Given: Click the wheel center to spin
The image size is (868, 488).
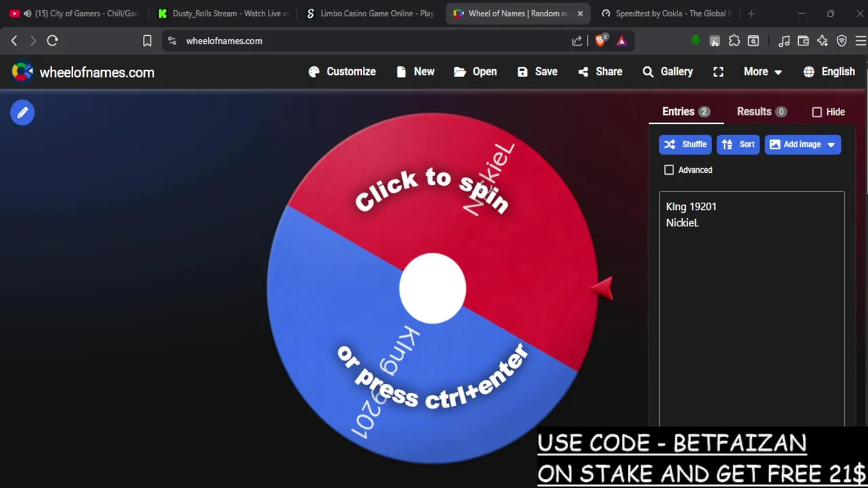Looking at the screenshot, I should pyautogui.click(x=433, y=288).
